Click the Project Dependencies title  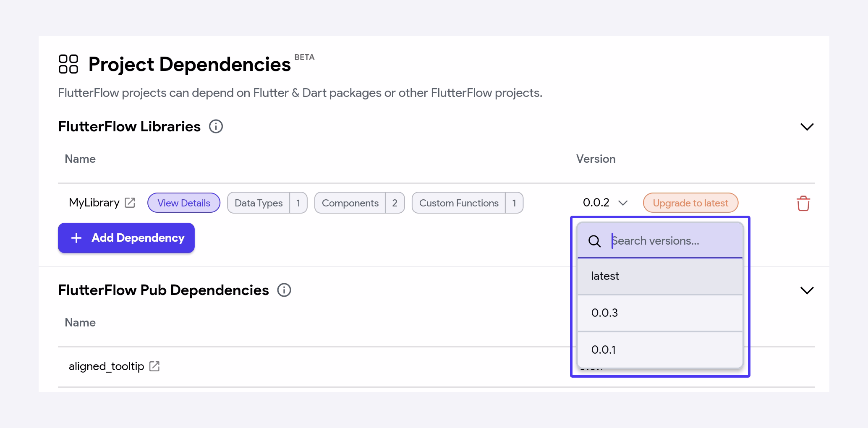click(190, 64)
